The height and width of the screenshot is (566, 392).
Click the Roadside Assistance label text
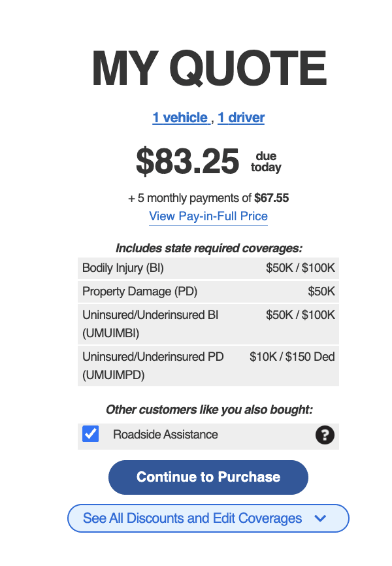pyautogui.click(x=165, y=435)
